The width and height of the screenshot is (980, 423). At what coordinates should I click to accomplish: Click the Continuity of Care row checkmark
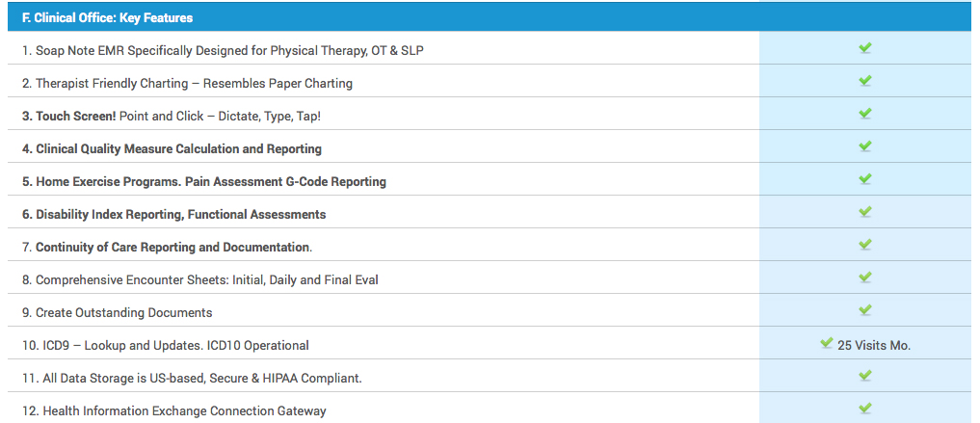[x=864, y=245]
